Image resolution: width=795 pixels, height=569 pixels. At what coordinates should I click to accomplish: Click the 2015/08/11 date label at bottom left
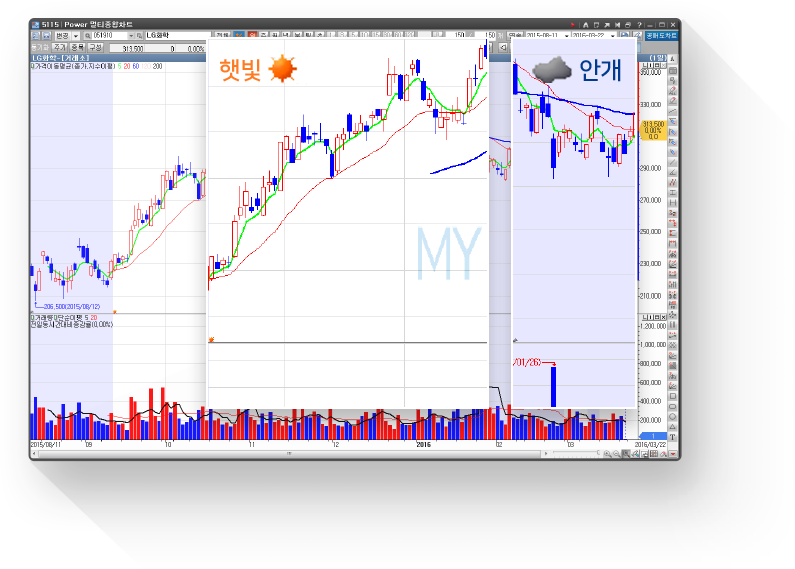(x=46, y=445)
